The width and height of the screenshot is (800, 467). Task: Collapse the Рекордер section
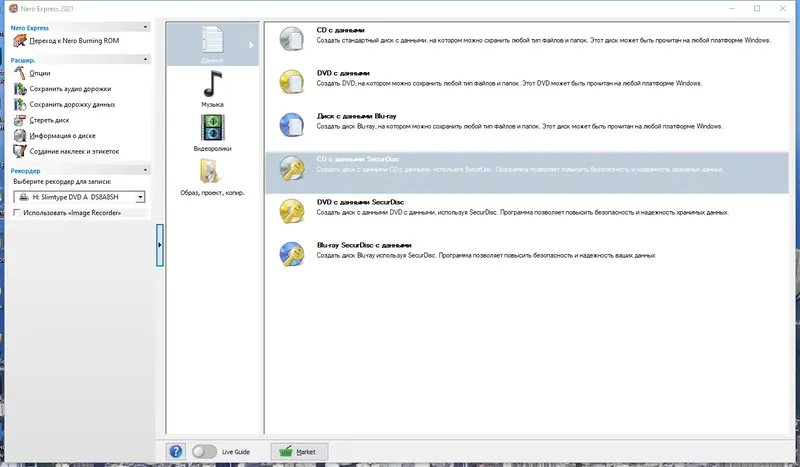coord(145,170)
